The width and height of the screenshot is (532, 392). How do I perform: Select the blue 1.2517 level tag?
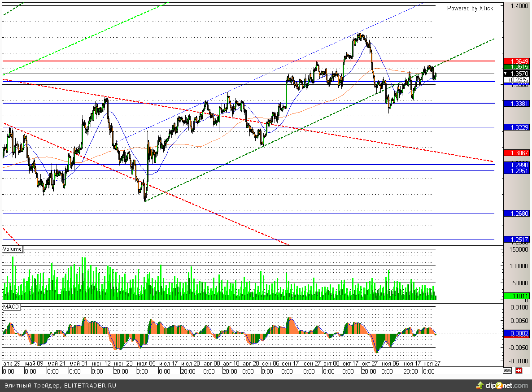click(517, 239)
